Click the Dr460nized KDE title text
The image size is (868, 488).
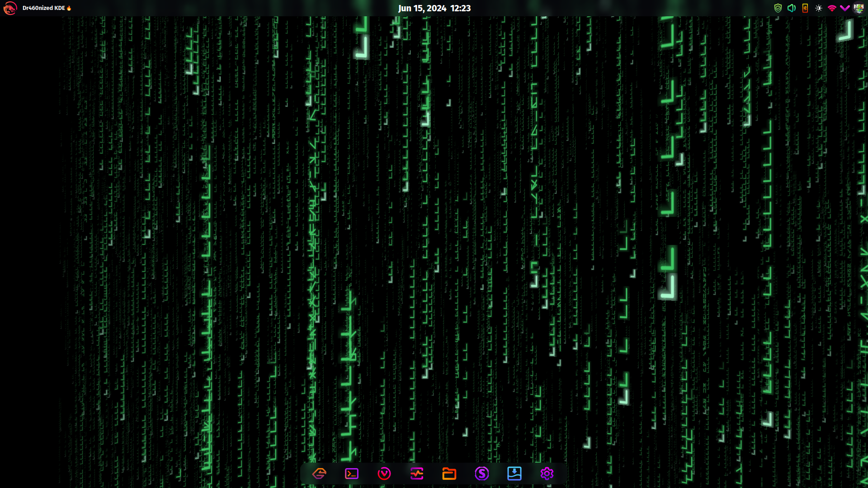pos(44,8)
